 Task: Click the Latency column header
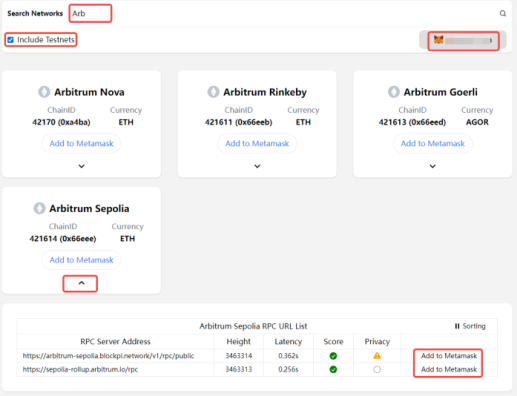click(x=288, y=342)
